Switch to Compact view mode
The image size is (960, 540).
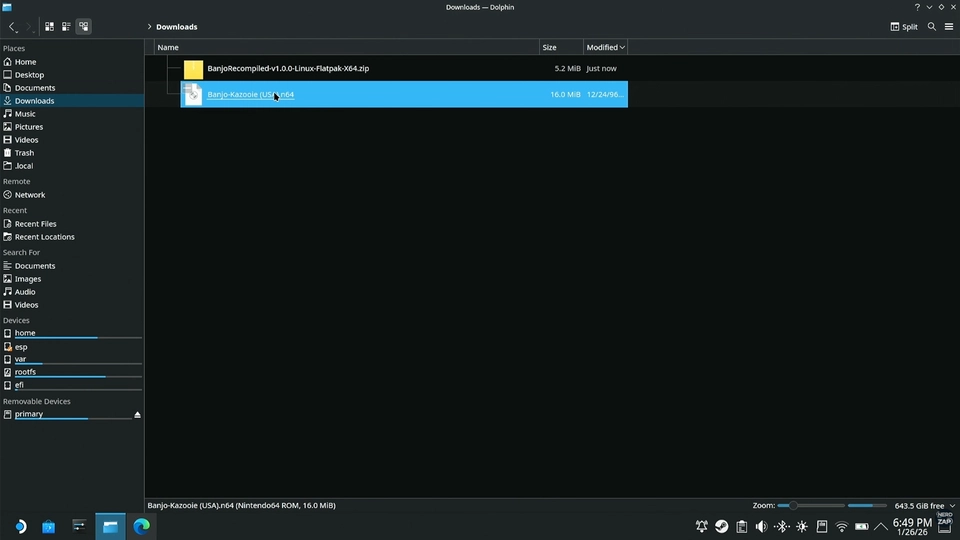66,27
